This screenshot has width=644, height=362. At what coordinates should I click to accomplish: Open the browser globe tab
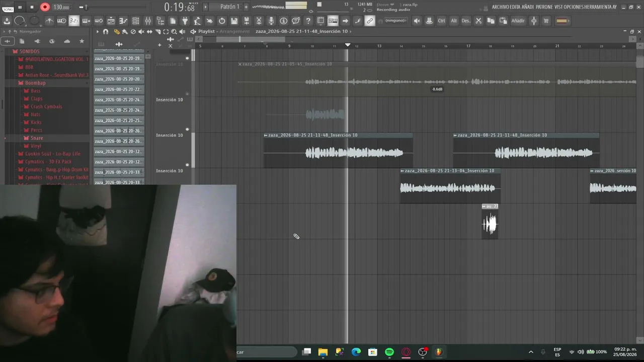point(52,41)
